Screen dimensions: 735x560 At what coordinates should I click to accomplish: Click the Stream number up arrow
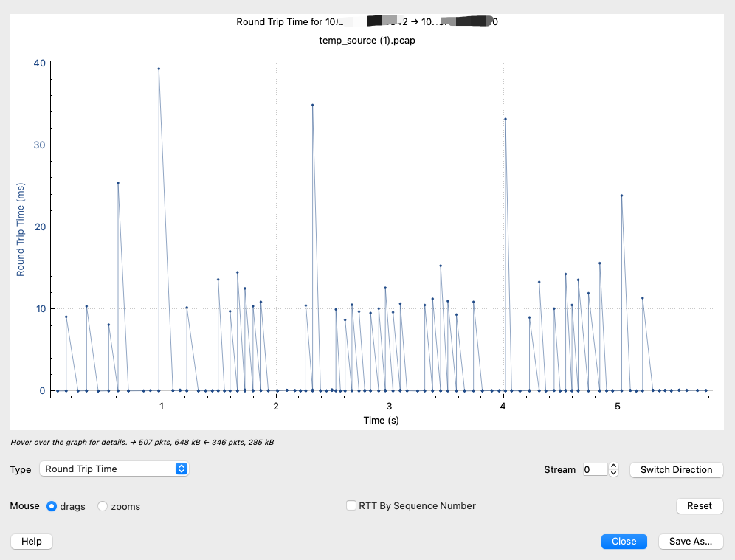[613, 466]
